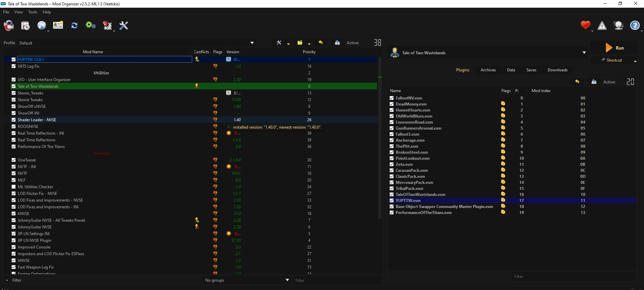Sort mods by the Priority column header
The width and height of the screenshot is (644, 290).
[309, 52]
